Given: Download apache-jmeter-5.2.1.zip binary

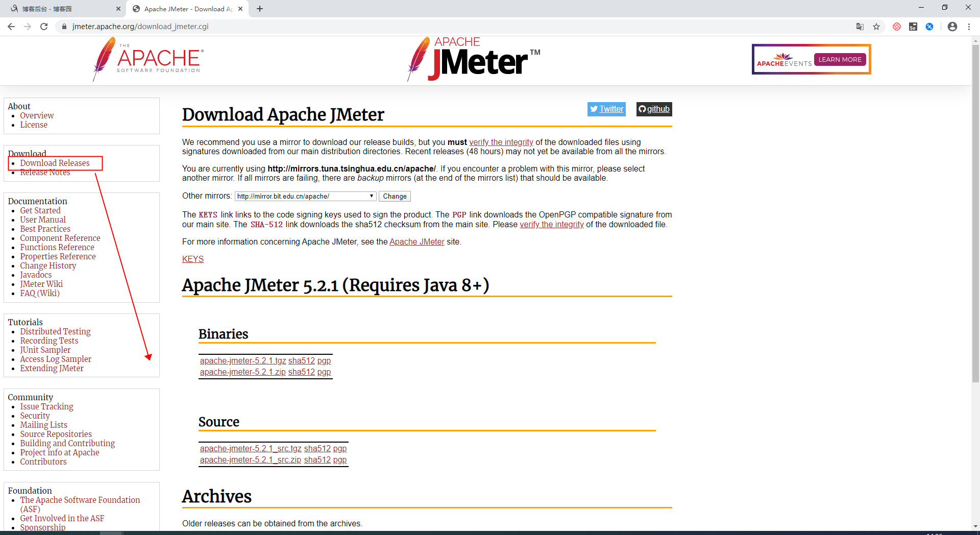Looking at the screenshot, I should 242,372.
